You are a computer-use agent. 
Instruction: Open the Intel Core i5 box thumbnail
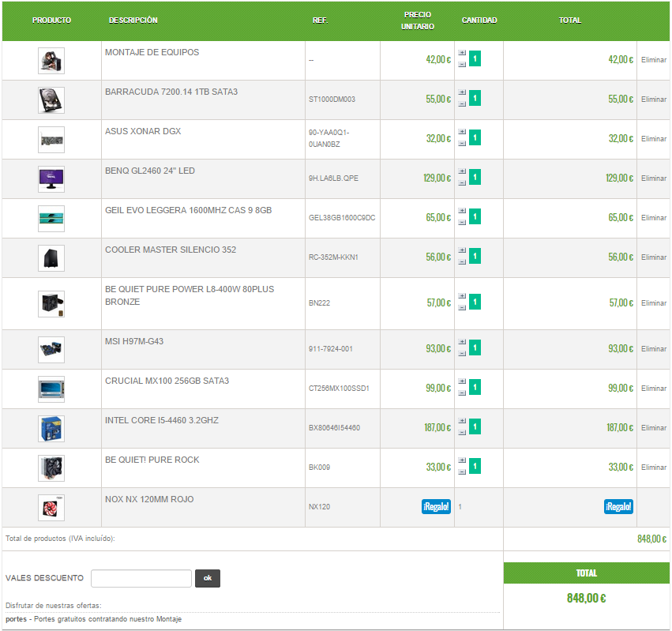click(x=51, y=429)
